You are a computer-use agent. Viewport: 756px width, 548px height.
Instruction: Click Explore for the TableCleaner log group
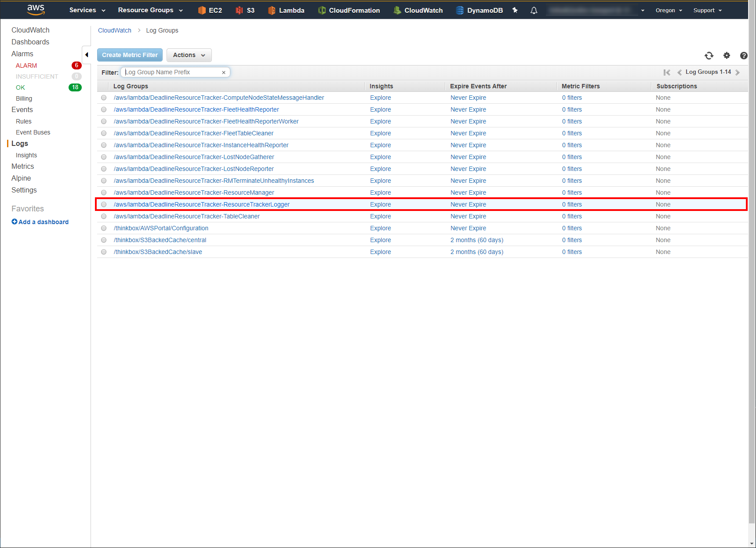coord(381,216)
